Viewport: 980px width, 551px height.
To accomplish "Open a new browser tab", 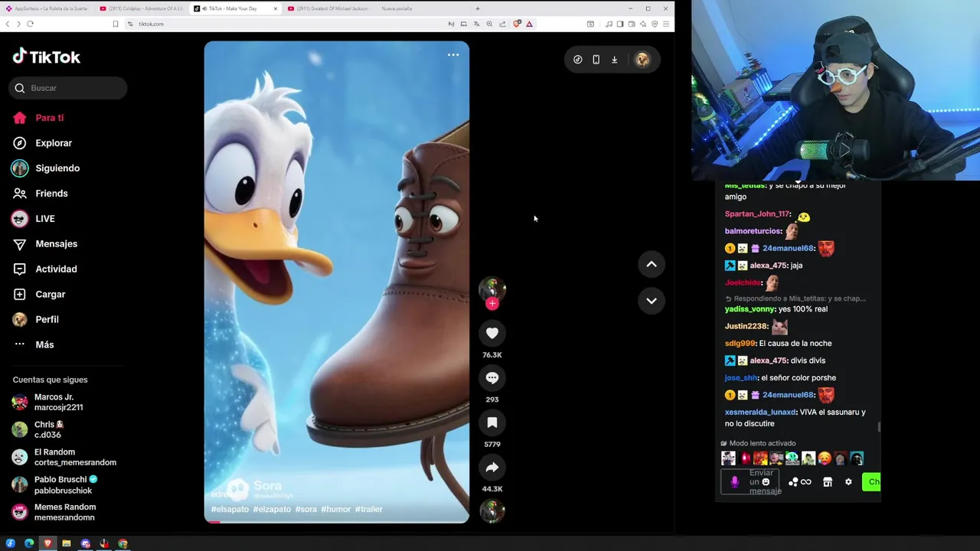I will (x=478, y=8).
